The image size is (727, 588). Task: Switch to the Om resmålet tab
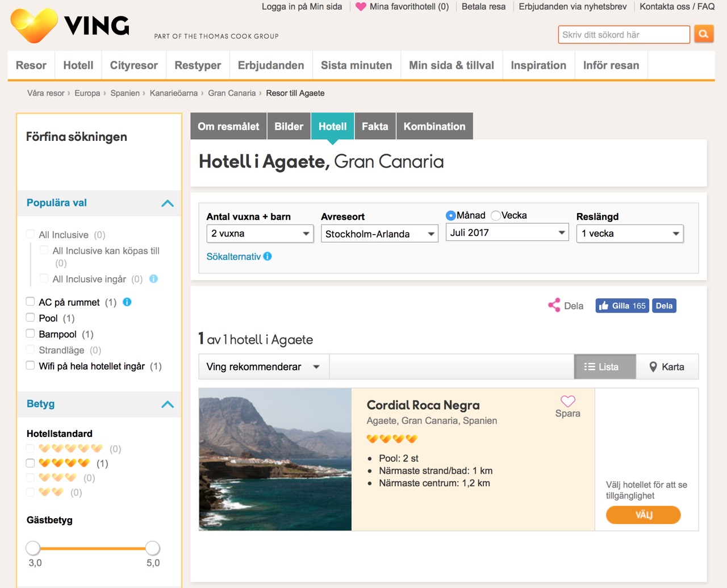[x=228, y=126]
